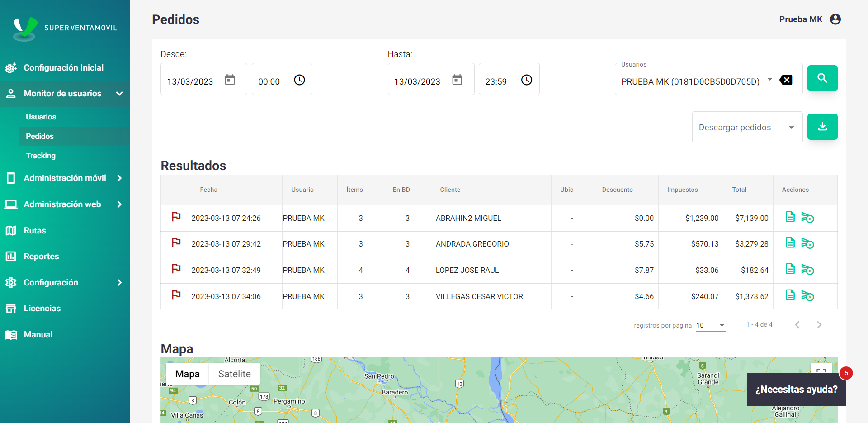This screenshot has height=423, width=868.
Task: Open Configuración Inicial in sidebar
Action: [x=65, y=68]
